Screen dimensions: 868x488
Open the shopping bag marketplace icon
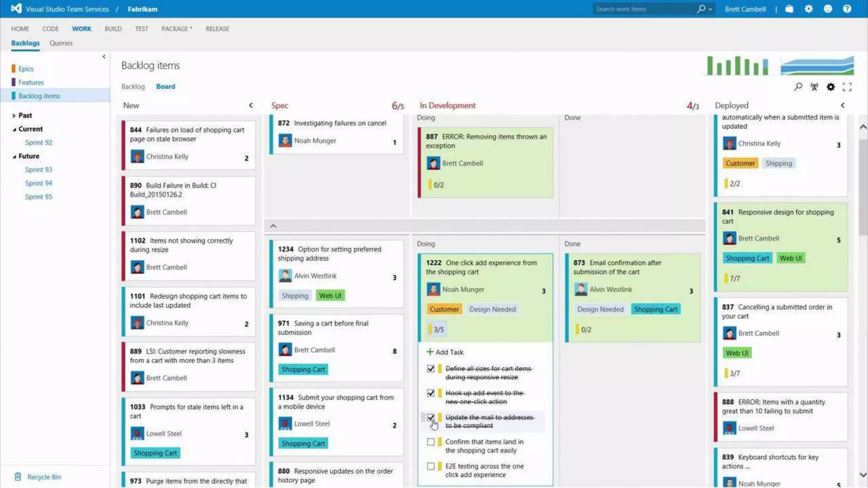pyautogui.click(x=789, y=9)
